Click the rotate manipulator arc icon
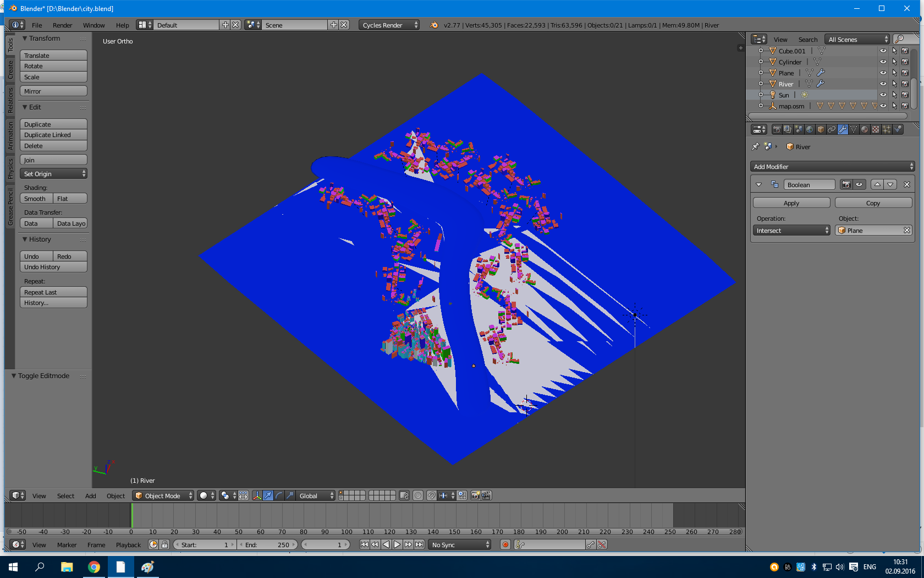The image size is (924, 578). [279, 495]
